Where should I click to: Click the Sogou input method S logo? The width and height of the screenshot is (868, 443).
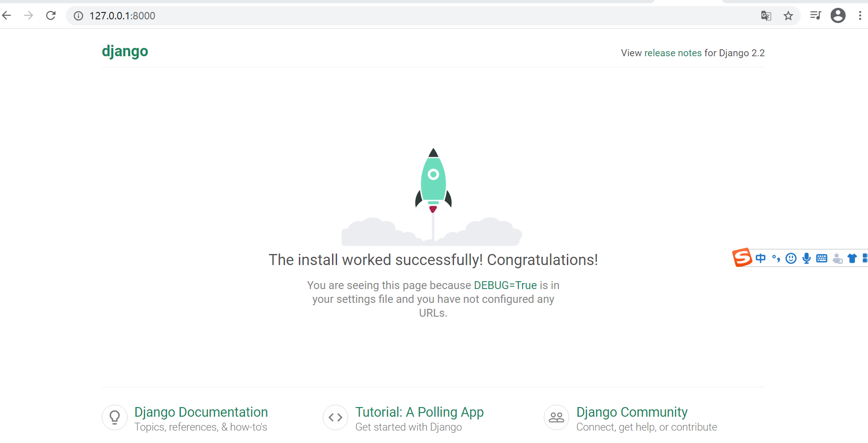click(x=742, y=258)
